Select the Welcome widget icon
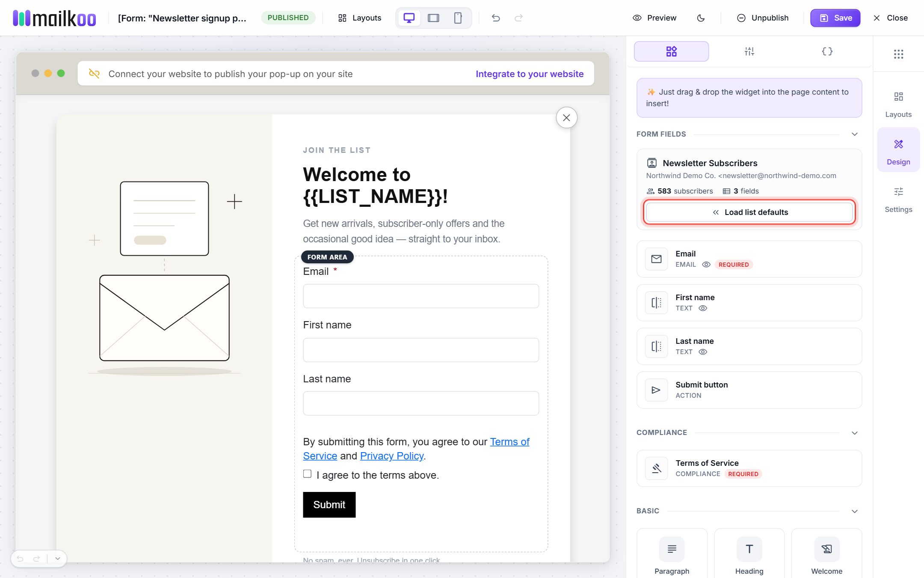Image resolution: width=924 pixels, height=578 pixels. pos(826,549)
